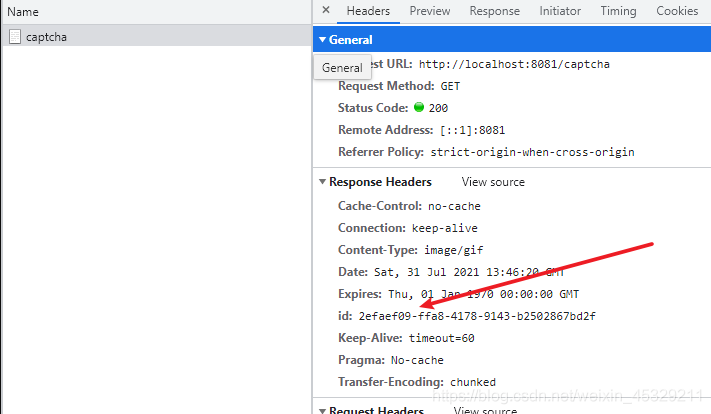Image resolution: width=711 pixels, height=414 pixels.
Task: Click the green status code indicator
Action: (x=419, y=107)
